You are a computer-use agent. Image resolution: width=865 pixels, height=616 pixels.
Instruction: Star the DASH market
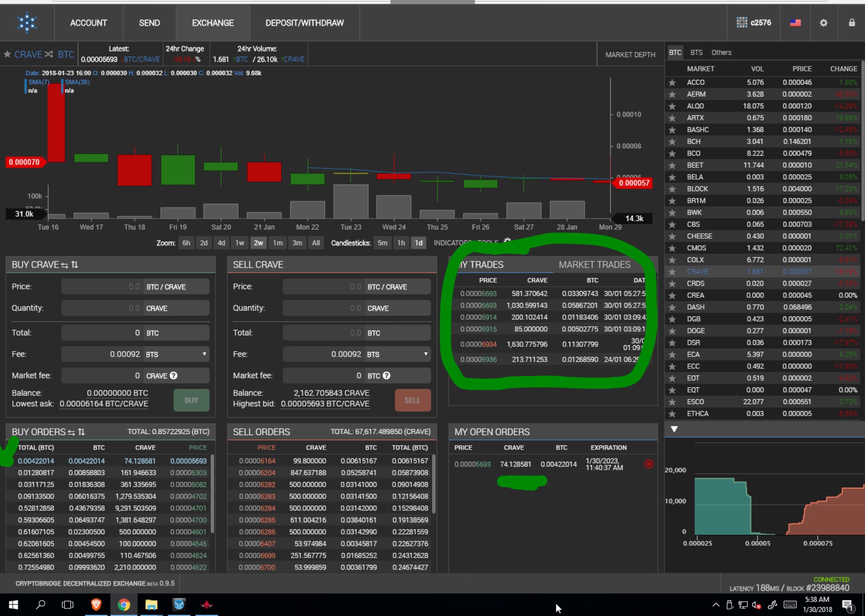672,308
